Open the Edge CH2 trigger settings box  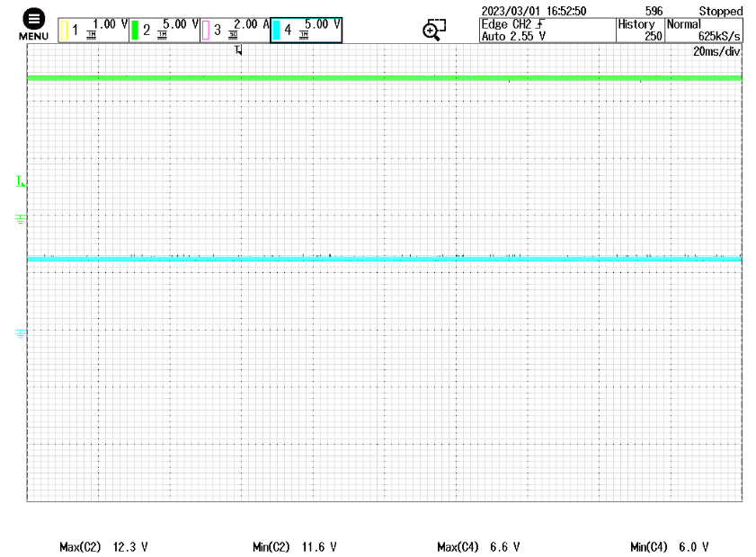point(547,30)
